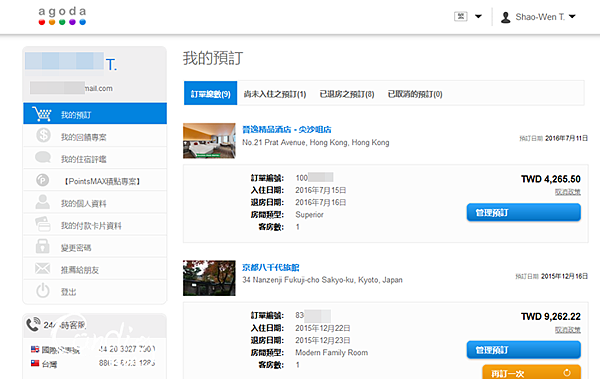Click 管理預訂 for the TWD 9,262.22 booking
The width and height of the screenshot is (600, 379).
point(523,350)
